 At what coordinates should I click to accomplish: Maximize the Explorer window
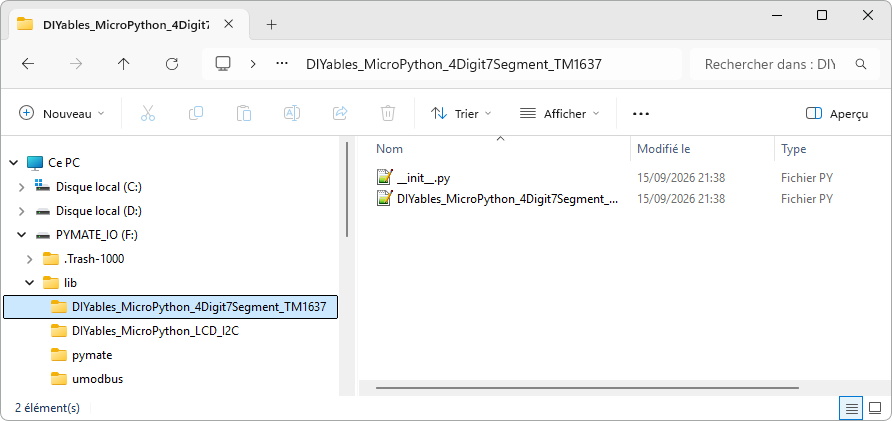[821, 15]
